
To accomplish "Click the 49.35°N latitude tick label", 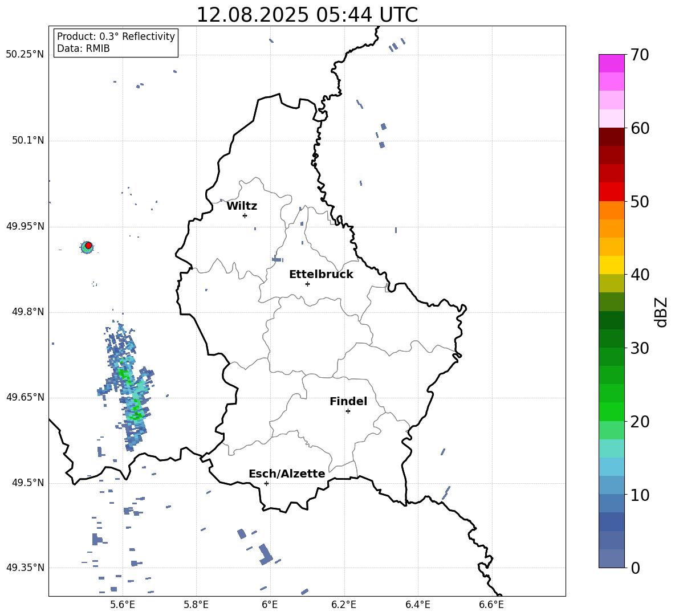I will tap(25, 568).
